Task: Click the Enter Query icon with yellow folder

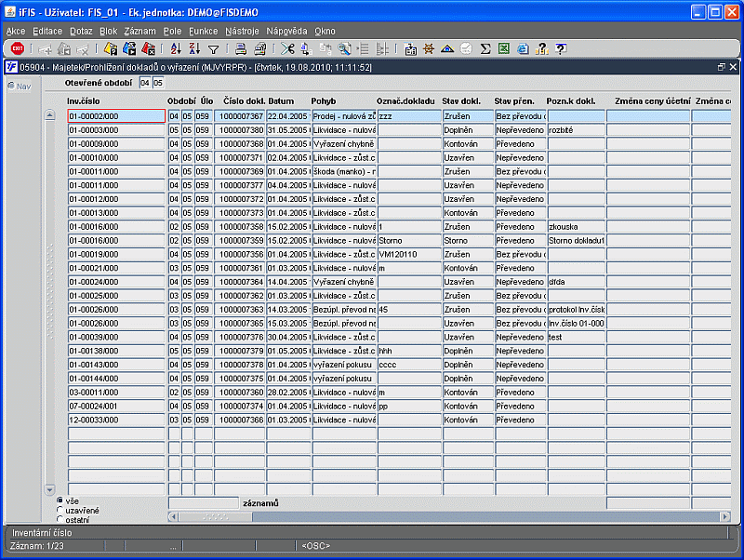Action: tap(111, 48)
